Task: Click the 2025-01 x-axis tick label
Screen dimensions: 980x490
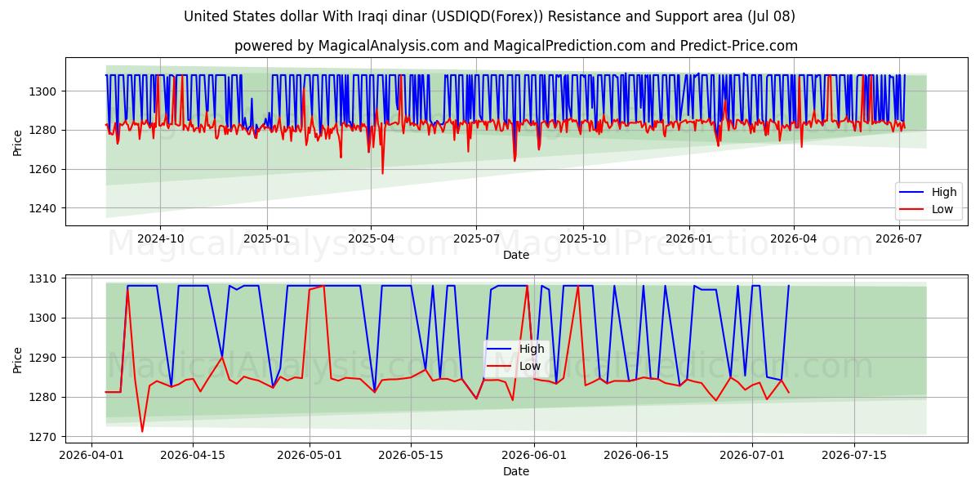Action: (266, 238)
